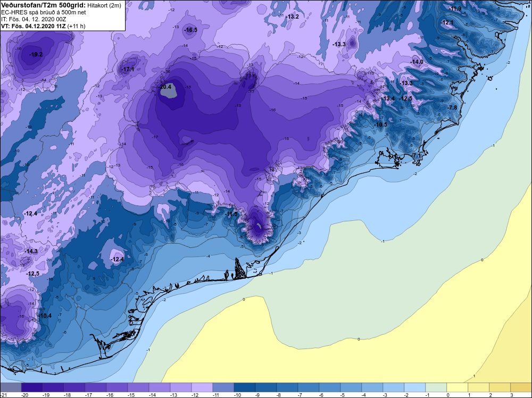Click the -10.4 temperature label
Viewport: 532px width, 398px height.
coord(45,316)
